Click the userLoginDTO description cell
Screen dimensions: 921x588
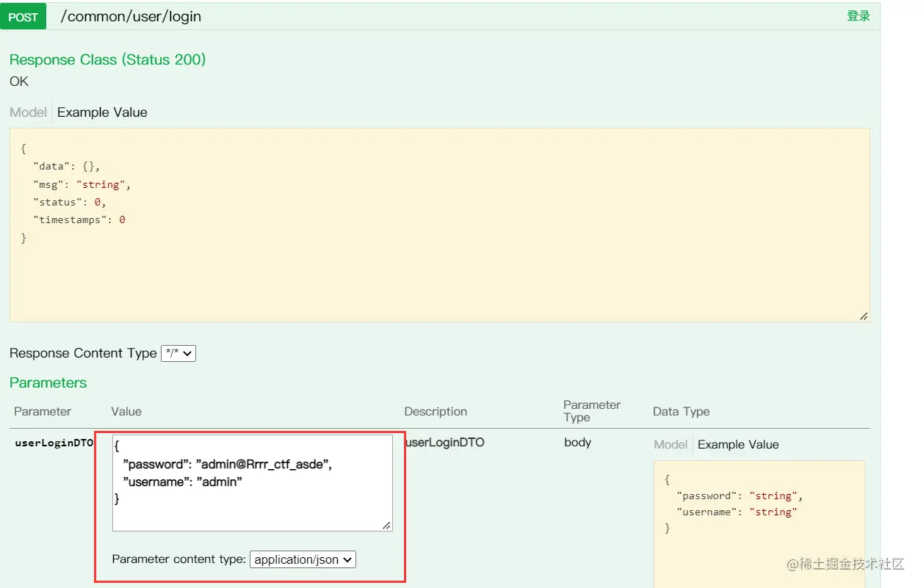(x=445, y=442)
